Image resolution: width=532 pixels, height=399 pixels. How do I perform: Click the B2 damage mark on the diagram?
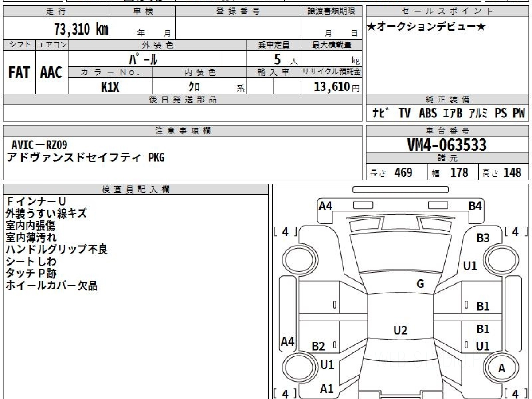tap(318, 347)
